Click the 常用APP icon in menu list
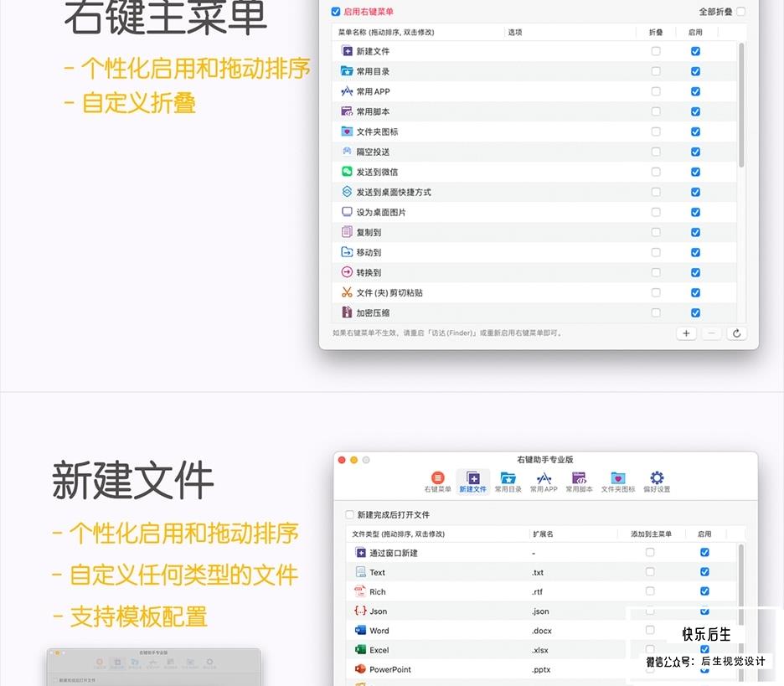The image size is (784, 686). pos(347,91)
